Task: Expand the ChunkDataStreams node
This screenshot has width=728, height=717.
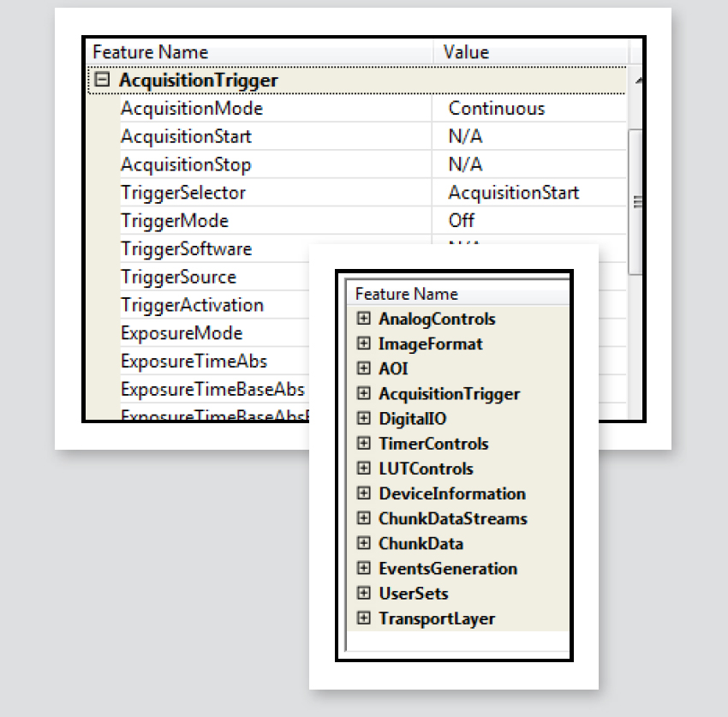Action: pos(364,518)
